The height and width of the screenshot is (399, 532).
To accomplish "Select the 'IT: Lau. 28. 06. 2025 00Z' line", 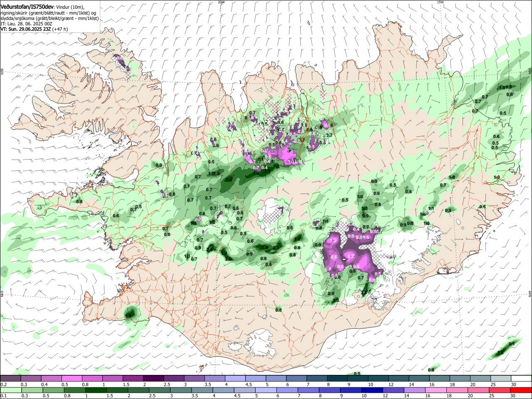I will coord(26,24).
